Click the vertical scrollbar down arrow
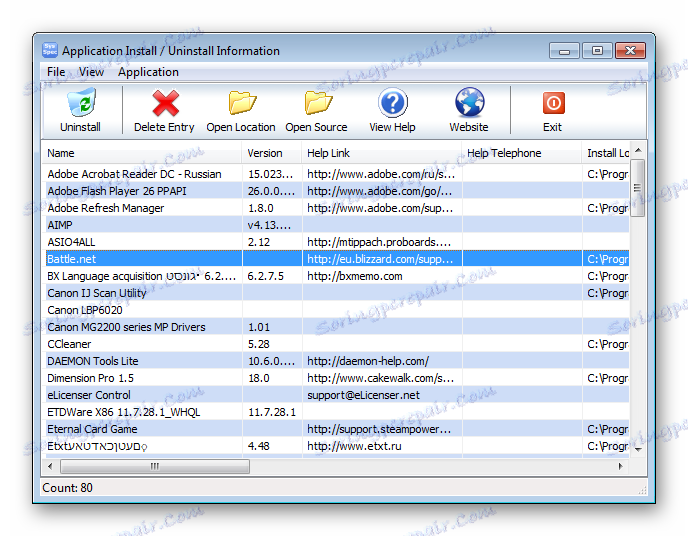 coord(638,449)
